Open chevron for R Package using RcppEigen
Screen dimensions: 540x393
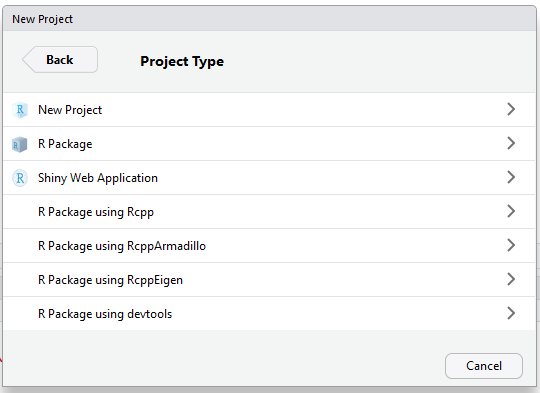pyautogui.click(x=511, y=279)
